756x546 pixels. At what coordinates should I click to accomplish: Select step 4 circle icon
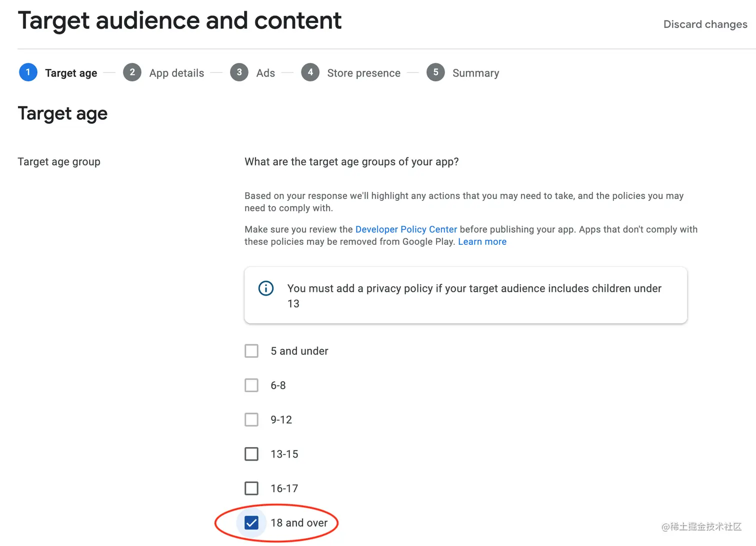[310, 72]
